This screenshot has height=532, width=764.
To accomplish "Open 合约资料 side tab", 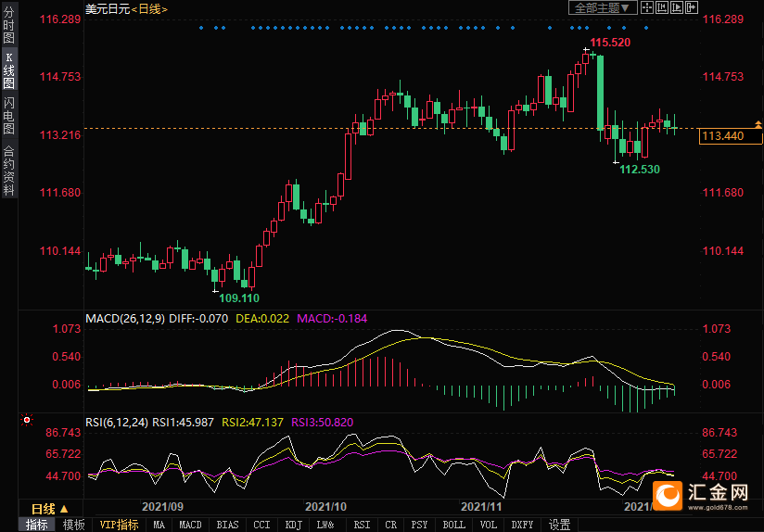I will click(x=8, y=170).
